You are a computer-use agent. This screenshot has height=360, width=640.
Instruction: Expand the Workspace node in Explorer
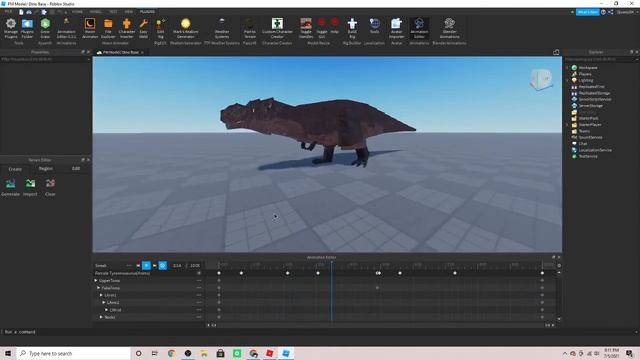tap(567, 68)
